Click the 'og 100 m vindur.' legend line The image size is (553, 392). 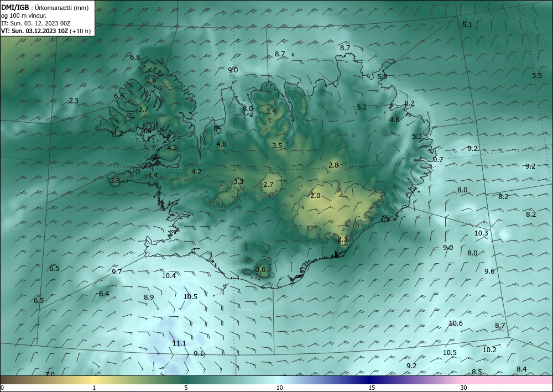point(24,15)
